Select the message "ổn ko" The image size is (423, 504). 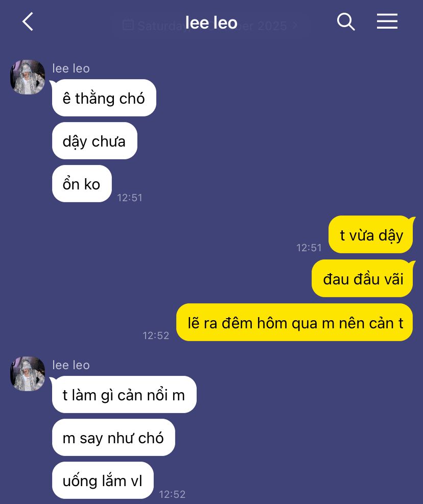click(82, 183)
